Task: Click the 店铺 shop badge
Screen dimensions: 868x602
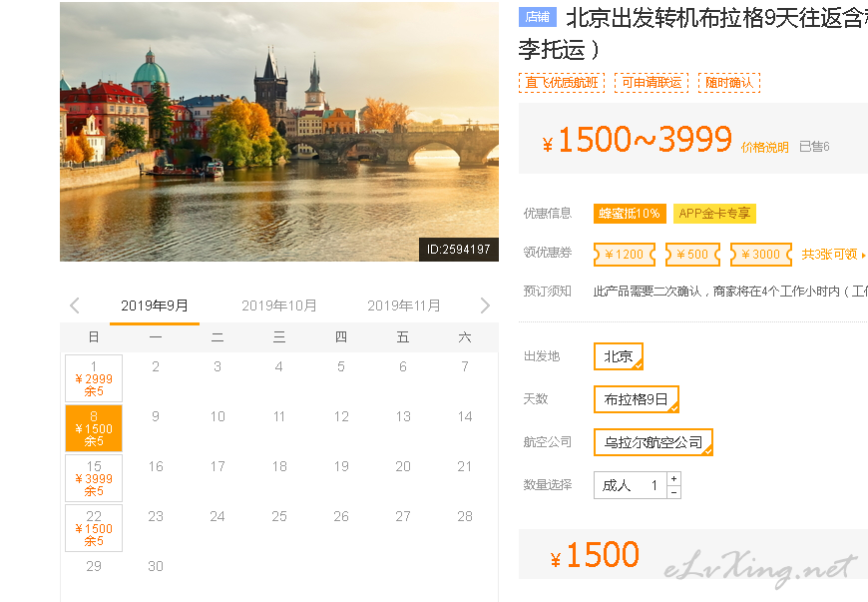Action: point(538,17)
